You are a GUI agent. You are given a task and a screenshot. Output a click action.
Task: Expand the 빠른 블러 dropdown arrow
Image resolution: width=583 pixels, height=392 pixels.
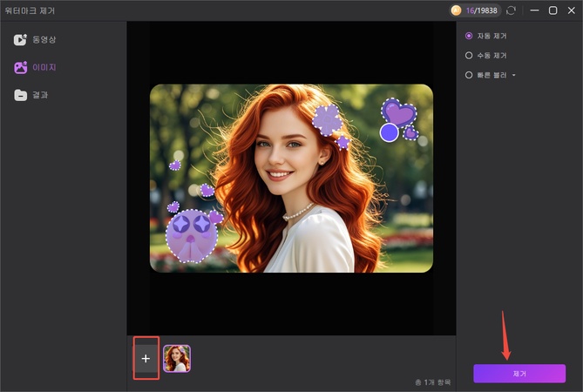click(514, 76)
